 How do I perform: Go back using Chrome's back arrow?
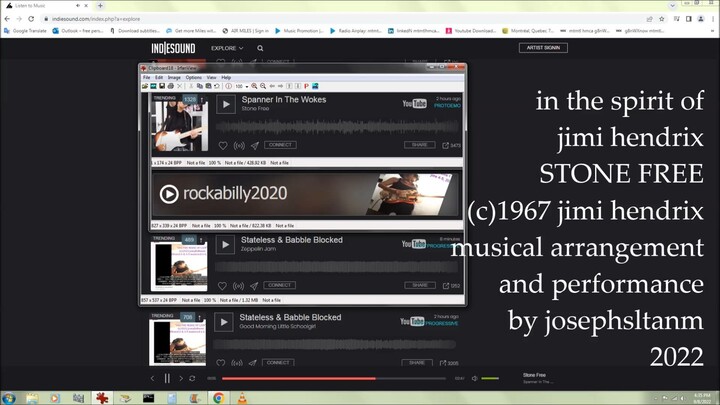pyautogui.click(x=7, y=19)
